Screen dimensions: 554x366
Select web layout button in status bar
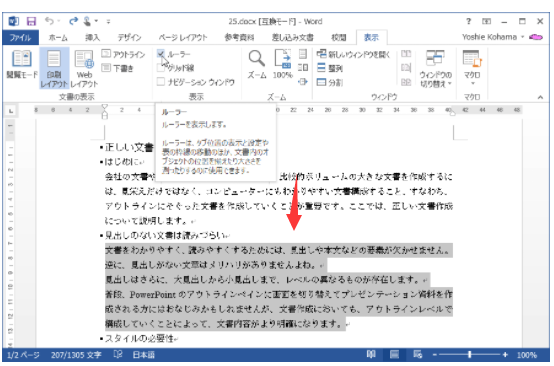coord(418,354)
